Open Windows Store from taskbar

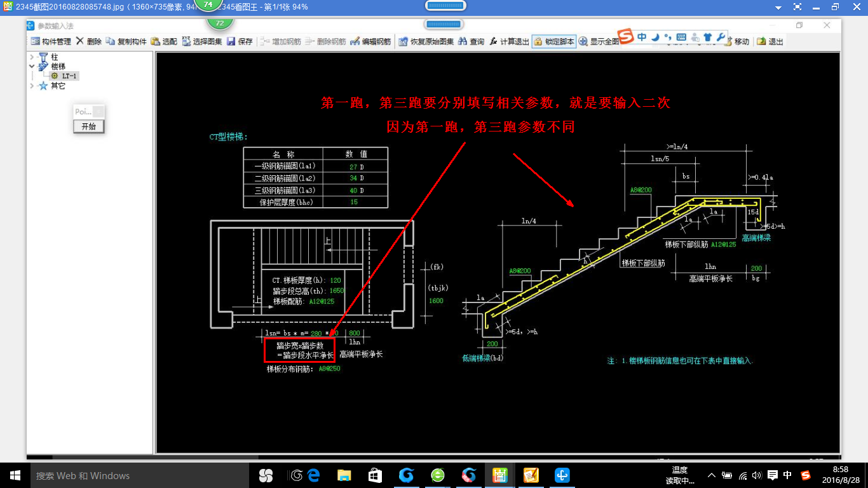(x=375, y=475)
